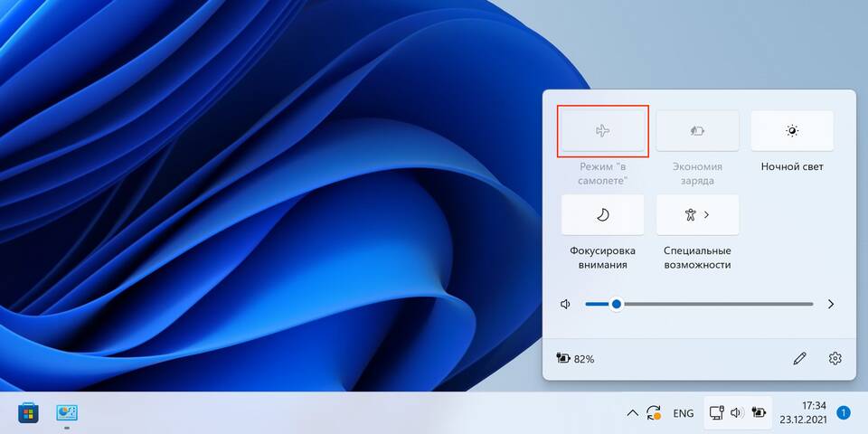Switch the ENG input language
Screen dimensions: 868x434
point(684,413)
